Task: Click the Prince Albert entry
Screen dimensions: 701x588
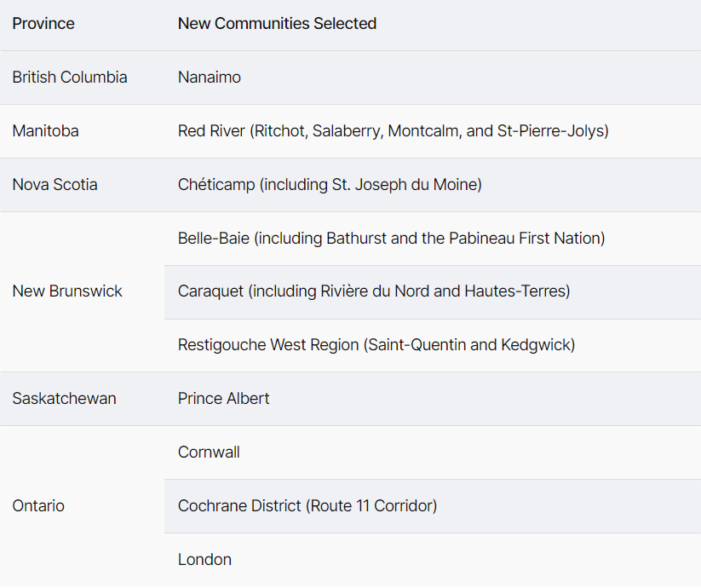Action: (223, 399)
